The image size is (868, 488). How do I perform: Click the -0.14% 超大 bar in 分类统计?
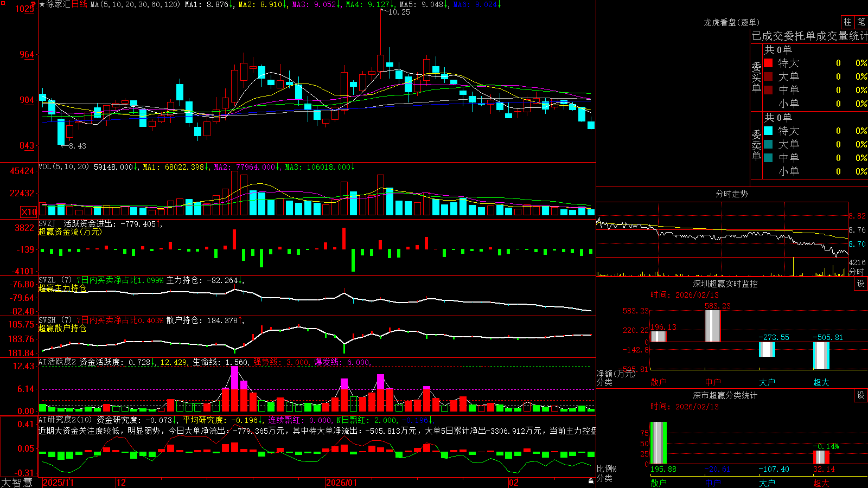click(x=821, y=457)
